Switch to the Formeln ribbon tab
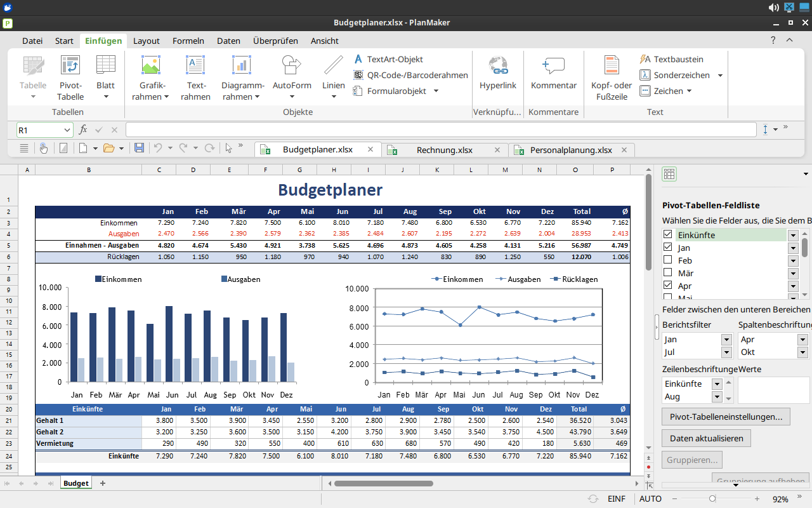Image resolution: width=812 pixels, height=508 pixels. [x=188, y=41]
